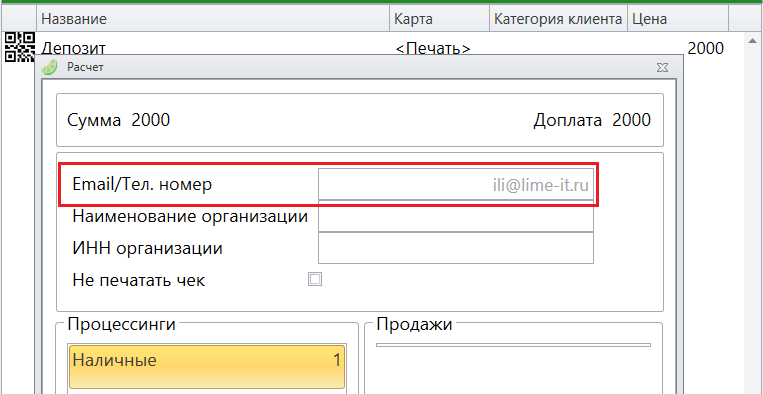Screen dimensions: 763x394
Task: Click the ИНН организации input box
Action: [x=455, y=248]
